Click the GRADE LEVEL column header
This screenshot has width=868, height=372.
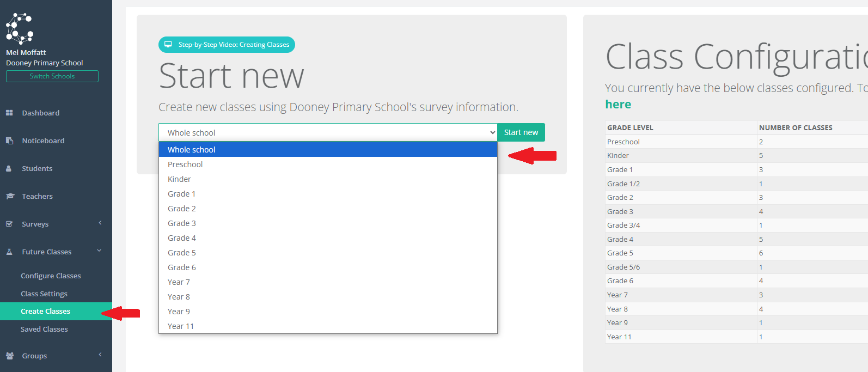coord(630,127)
